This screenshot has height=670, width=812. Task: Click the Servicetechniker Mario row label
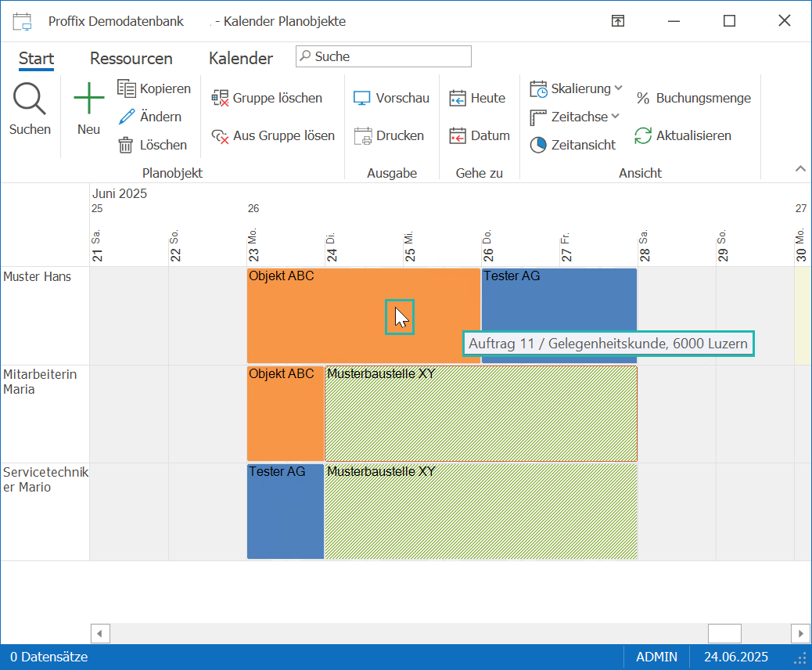45,479
